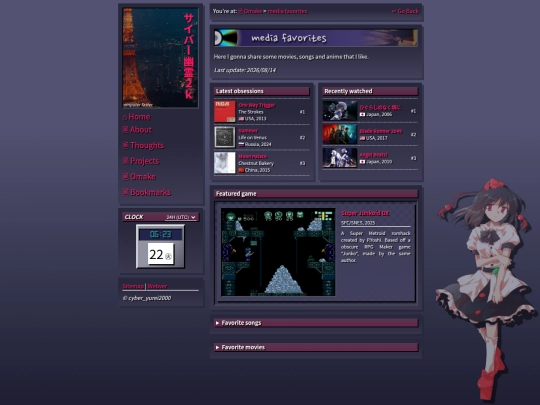Open the Summer song link

pyautogui.click(x=248, y=131)
